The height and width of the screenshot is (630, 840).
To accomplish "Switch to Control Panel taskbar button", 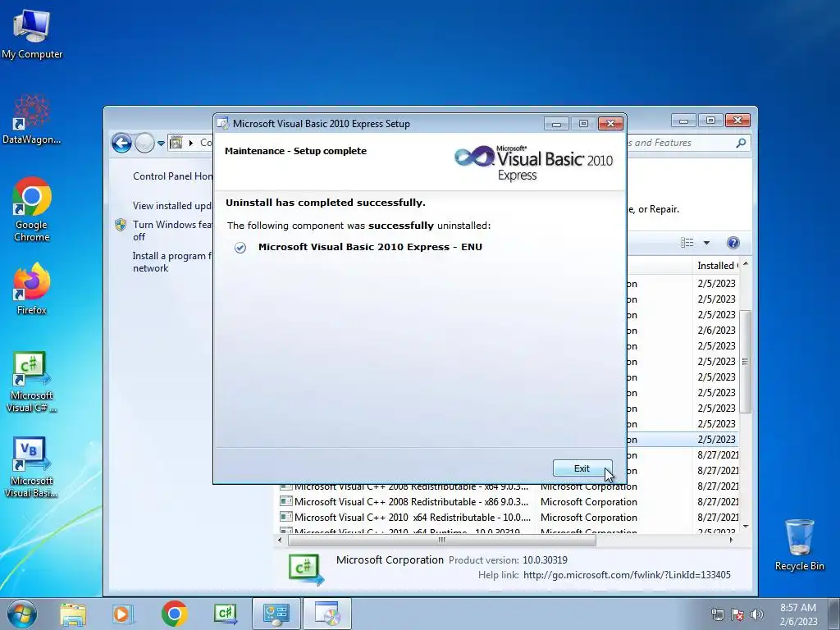I will tap(276, 614).
